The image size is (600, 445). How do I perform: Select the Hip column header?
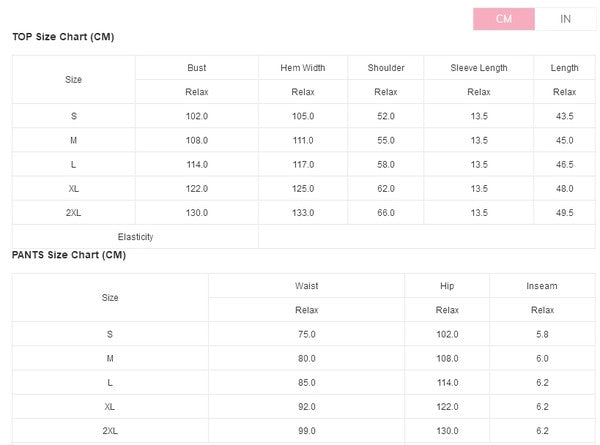447,286
